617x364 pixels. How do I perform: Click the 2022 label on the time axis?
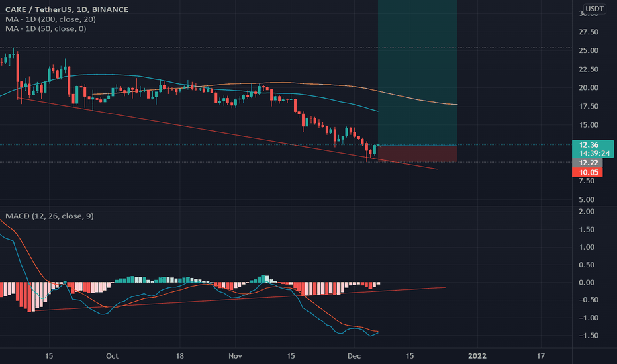[477, 356]
